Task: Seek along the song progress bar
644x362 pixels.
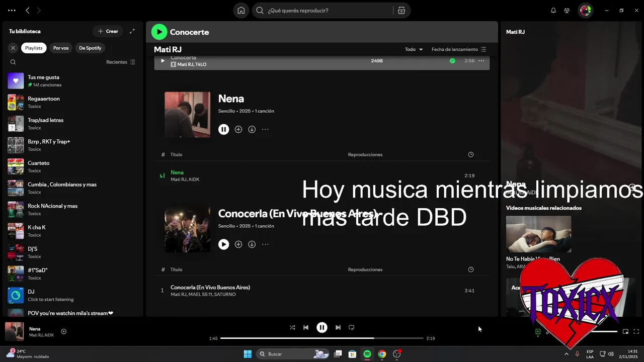Action: pyautogui.click(x=322, y=338)
